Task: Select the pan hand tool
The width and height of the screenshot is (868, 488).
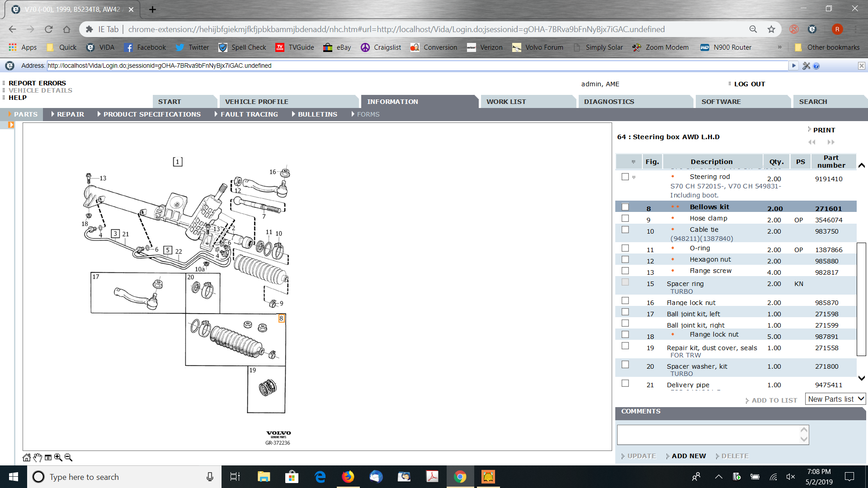Action: click(38, 457)
